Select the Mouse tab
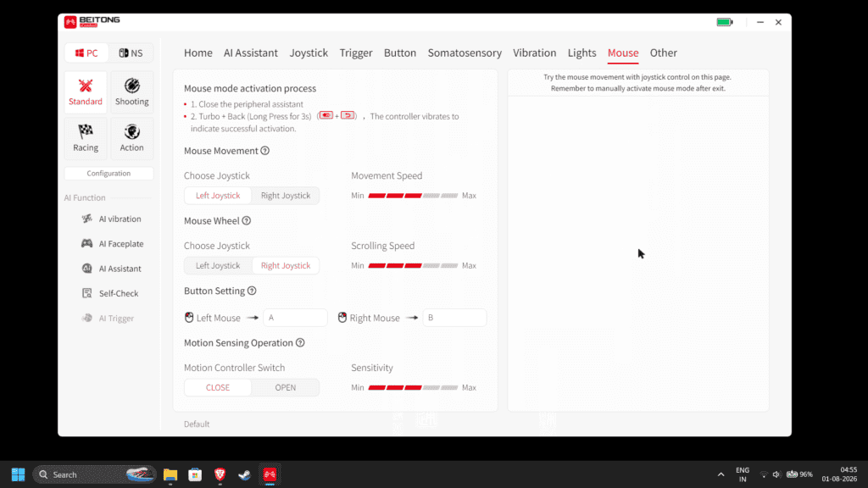868x488 pixels. tap(623, 53)
